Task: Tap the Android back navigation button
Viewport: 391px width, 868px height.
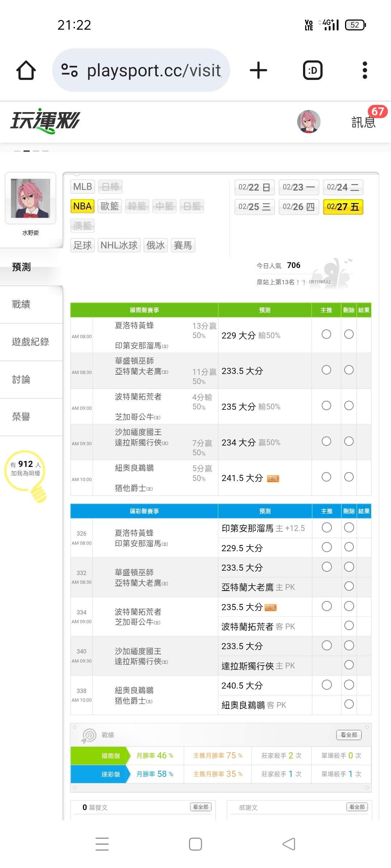Action: [x=289, y=844]
